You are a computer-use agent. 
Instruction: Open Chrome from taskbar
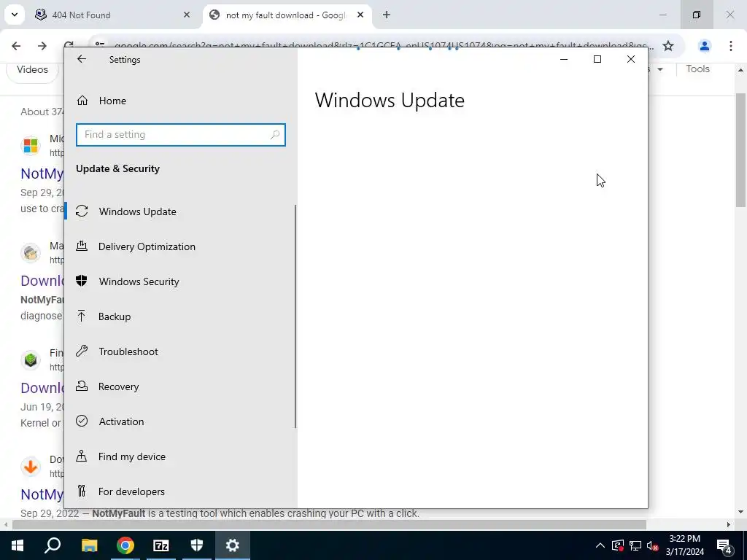point(125,545)
